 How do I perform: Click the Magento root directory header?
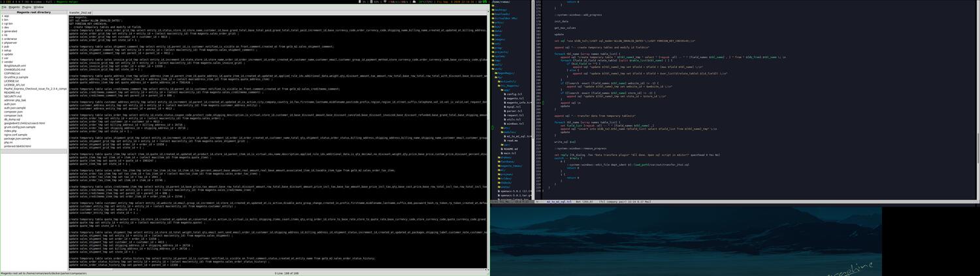click(x=34, y=12)
